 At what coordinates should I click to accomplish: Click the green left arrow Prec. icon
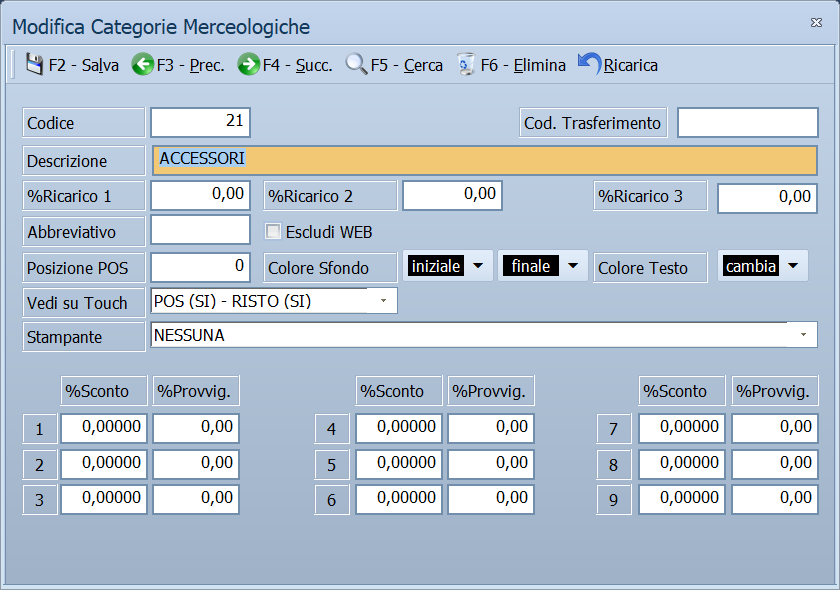(142, 65)
